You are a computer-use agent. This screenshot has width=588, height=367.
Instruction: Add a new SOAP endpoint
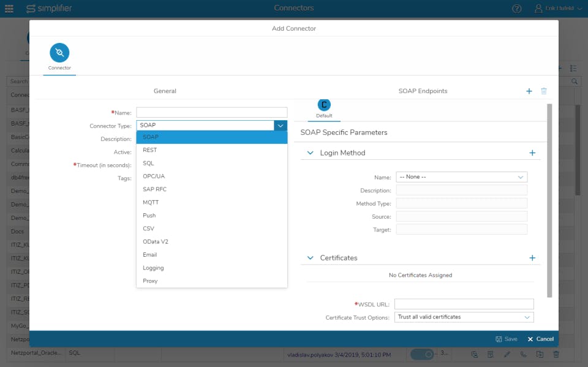click(x=529, y=91)
